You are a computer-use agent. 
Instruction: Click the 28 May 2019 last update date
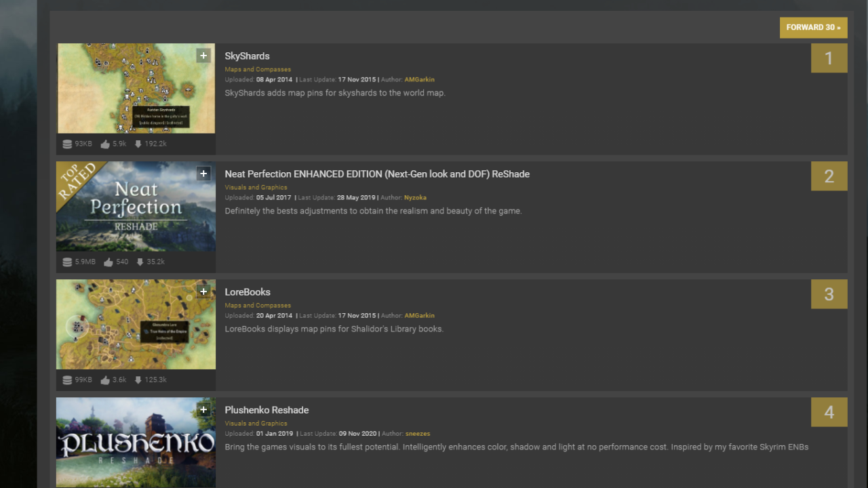point(357,197)
